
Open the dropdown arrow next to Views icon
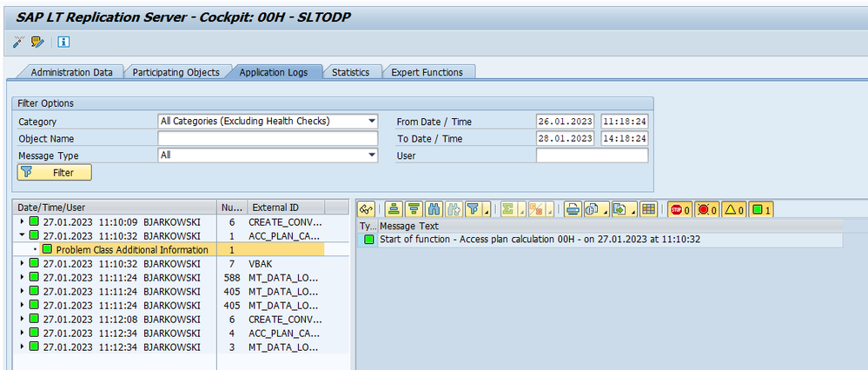click(606, 211)
